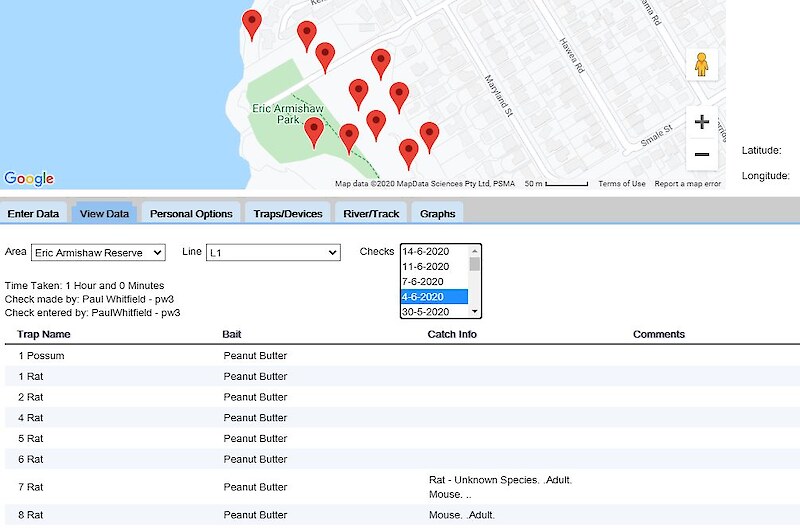800x528 pixels.
Task: Select the 6 Rat trap row
Action: point(402,459)
